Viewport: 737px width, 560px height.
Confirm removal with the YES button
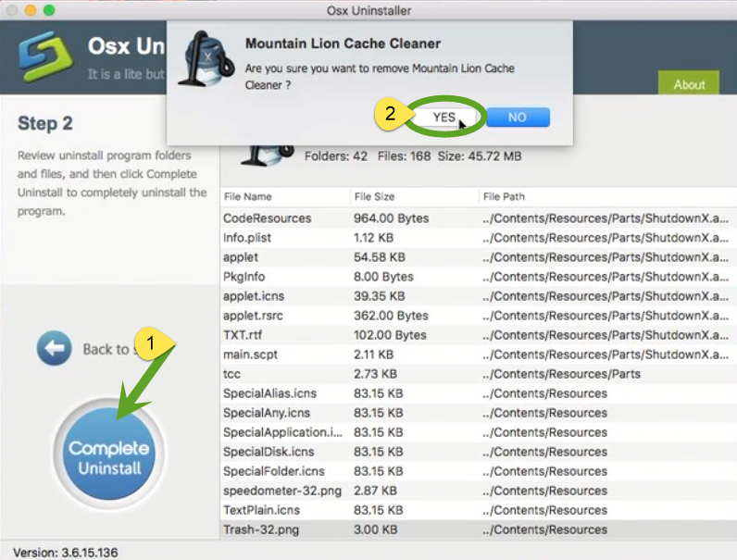[443, 117]
